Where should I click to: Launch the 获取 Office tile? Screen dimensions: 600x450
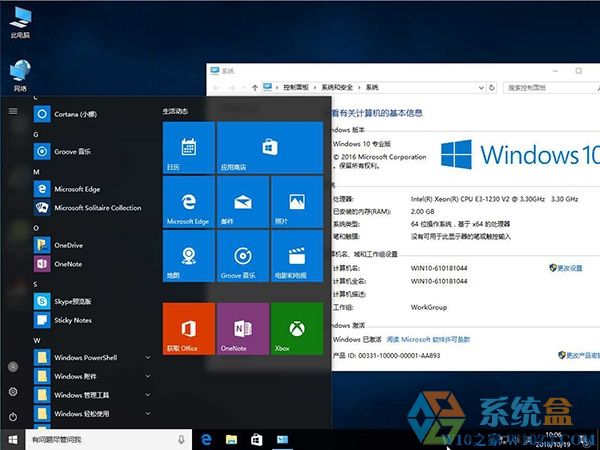tap(188, 328)
